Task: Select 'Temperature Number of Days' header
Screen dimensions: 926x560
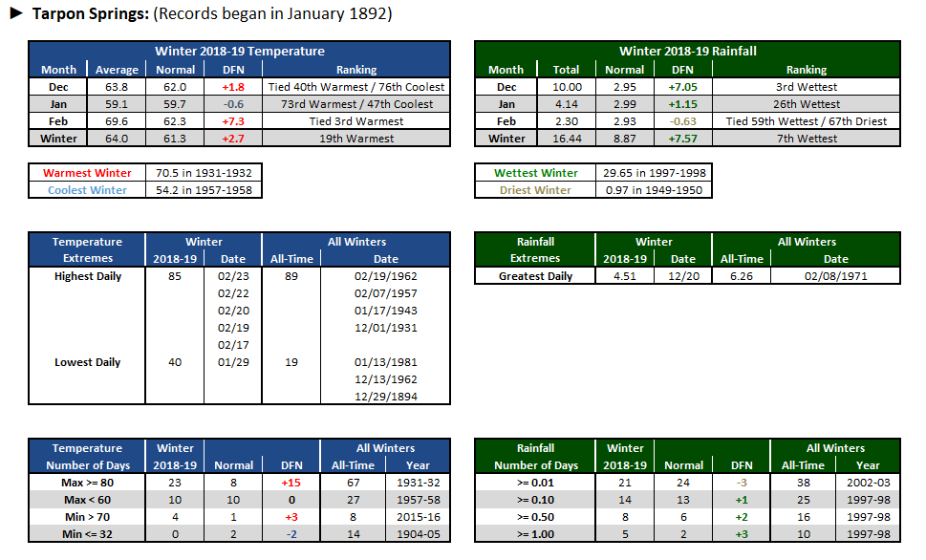Action: 87,457
